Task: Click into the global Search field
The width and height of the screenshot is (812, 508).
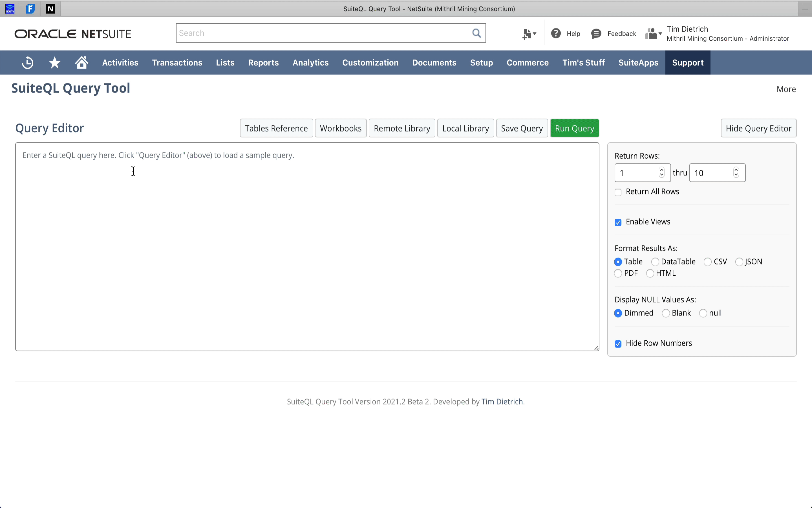Action: point(324,33)
